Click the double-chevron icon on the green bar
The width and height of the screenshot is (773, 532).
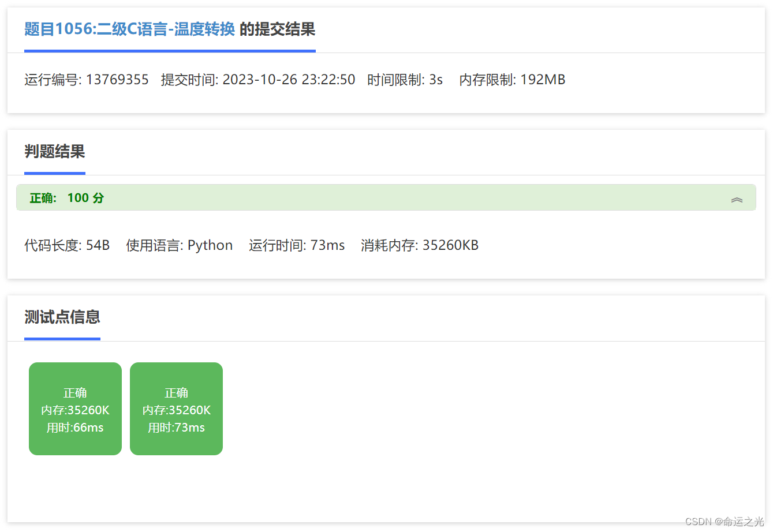tap(737, 198)
